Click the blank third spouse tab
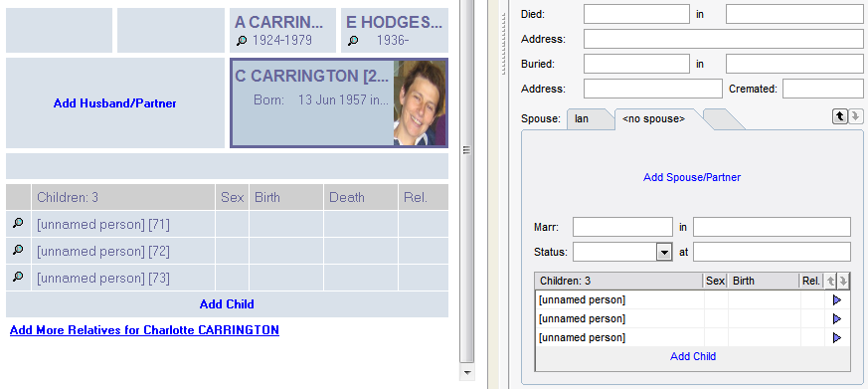Image resolution: width=868 pixels, height=389 pixels. pos(723,119)
